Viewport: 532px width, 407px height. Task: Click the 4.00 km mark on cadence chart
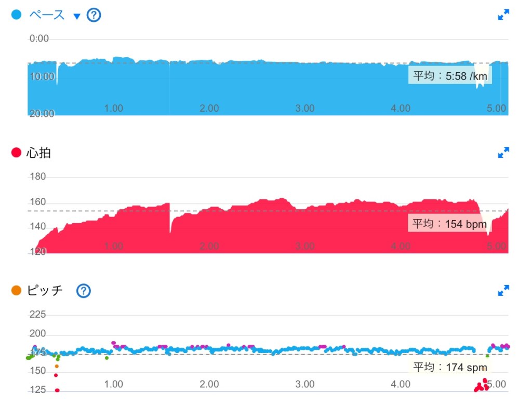(x=401, y=384)
